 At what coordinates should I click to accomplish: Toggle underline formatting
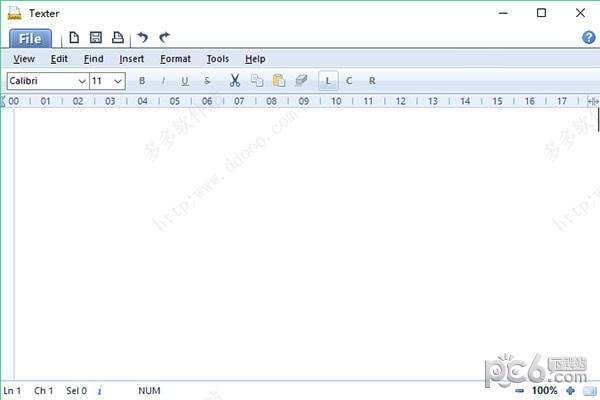coord(185,81)
